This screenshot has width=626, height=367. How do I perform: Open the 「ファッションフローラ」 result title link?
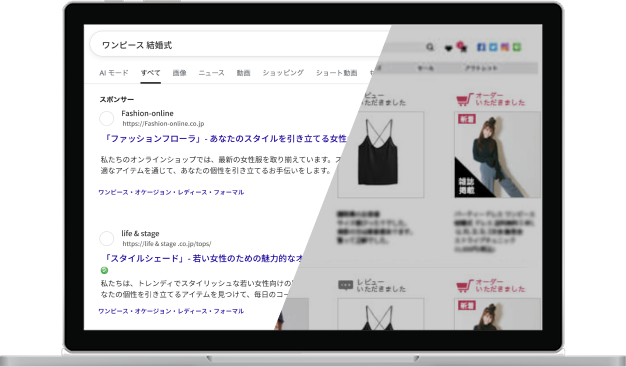(224, 139)
